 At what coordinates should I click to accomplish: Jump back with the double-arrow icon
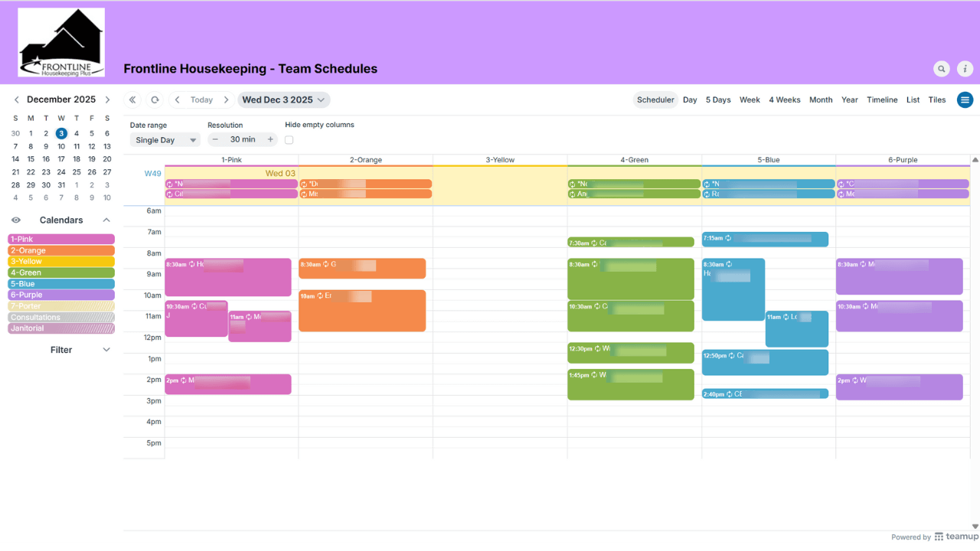click(x=132, y=100)
